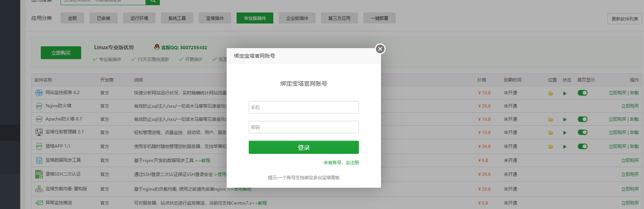Select the 专业版插件 category tab

coord(255,18)
